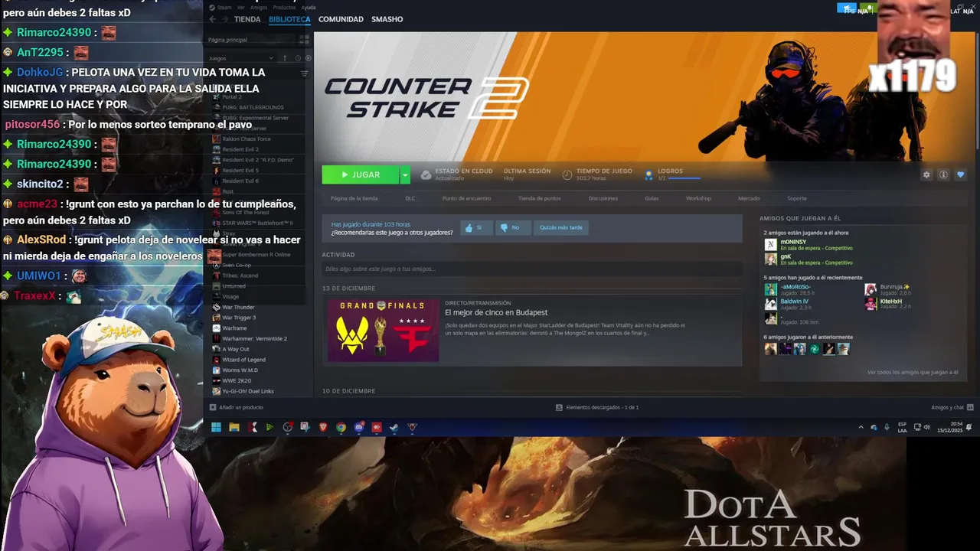
Task: Open the library advanced filter icon
Action: click(x=305, y=73)
